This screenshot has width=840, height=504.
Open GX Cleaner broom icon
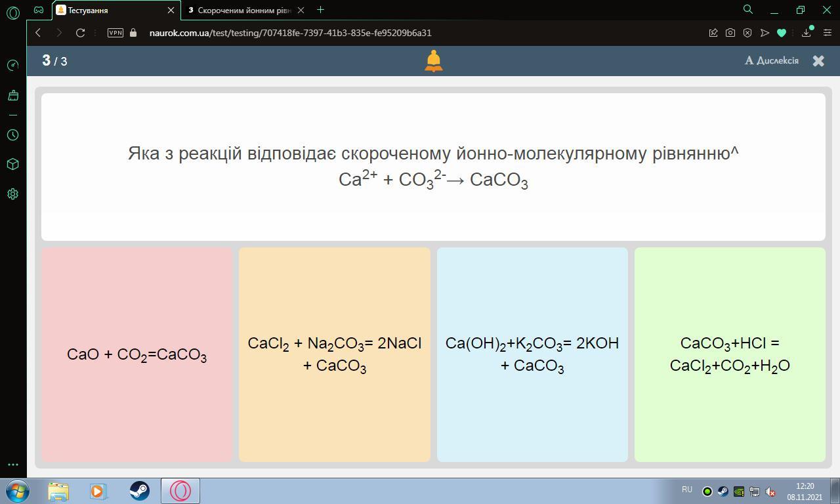click(x=12, y=96)
